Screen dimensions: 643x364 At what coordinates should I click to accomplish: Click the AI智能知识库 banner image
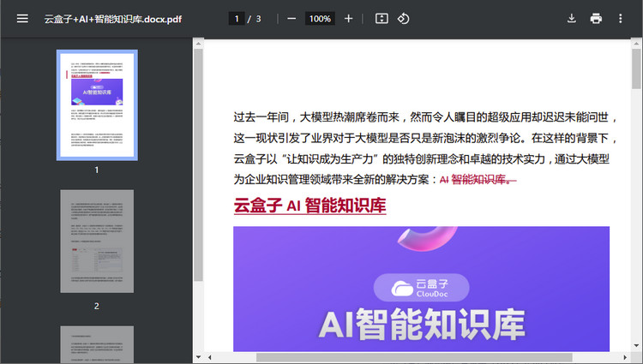pos(421,289)
